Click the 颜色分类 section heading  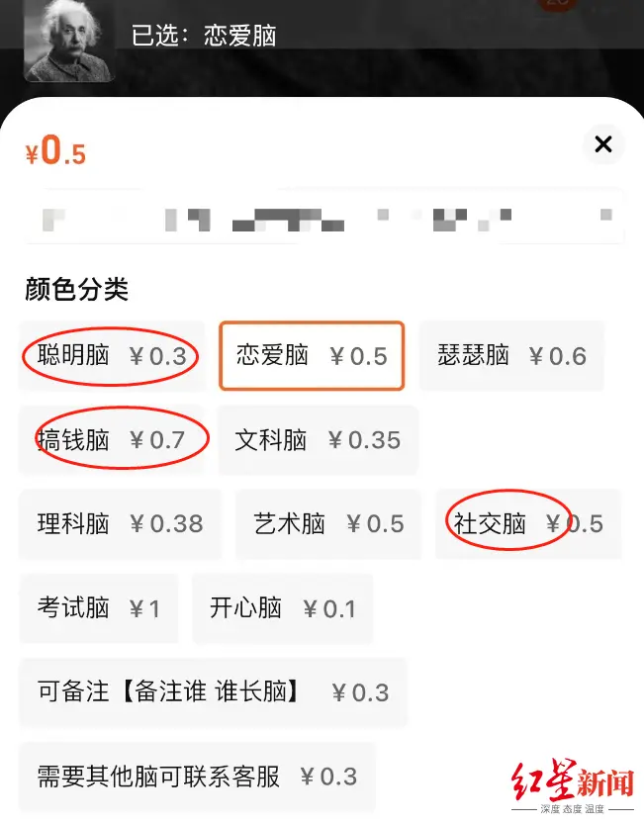click(77, 289)
